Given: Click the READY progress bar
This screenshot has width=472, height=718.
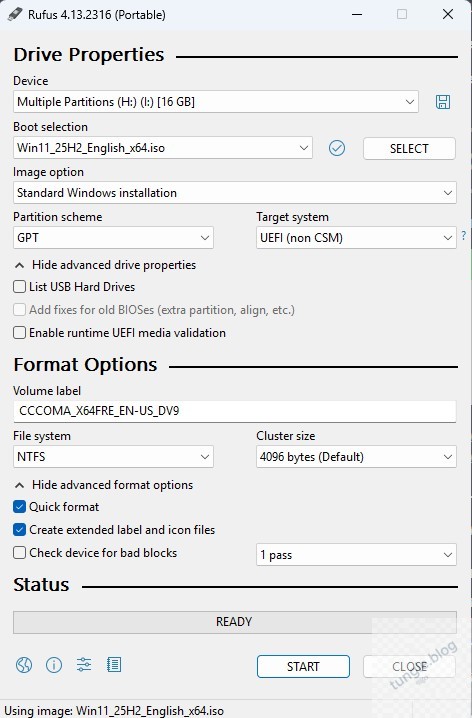Looking at the screenshot, I should click(235, 622).
